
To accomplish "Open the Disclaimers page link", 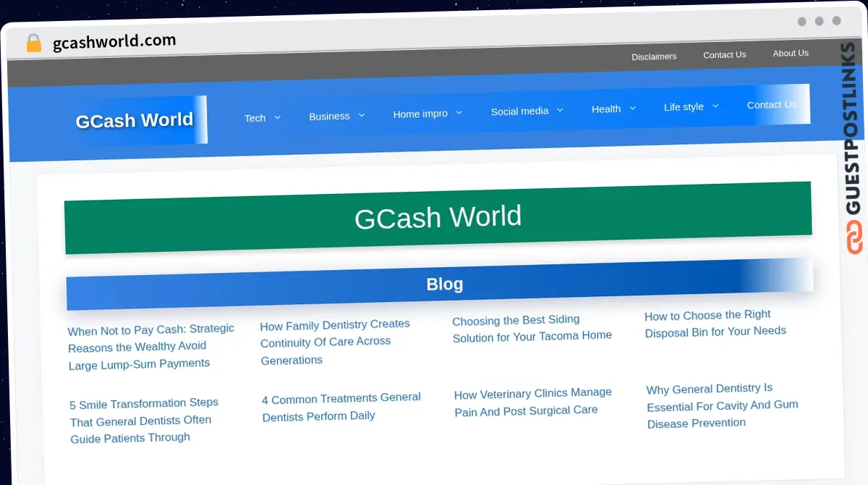I will [x=654, y=56].
